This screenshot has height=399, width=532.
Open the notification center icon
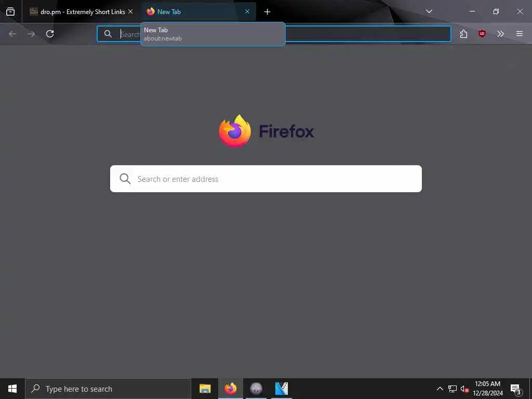pos(516,389)
